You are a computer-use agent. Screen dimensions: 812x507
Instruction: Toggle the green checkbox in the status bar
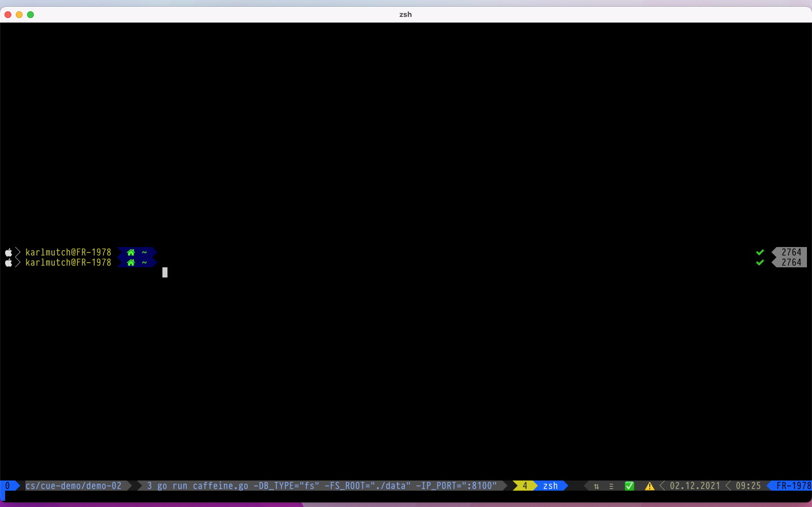click(x=629, y=486)
